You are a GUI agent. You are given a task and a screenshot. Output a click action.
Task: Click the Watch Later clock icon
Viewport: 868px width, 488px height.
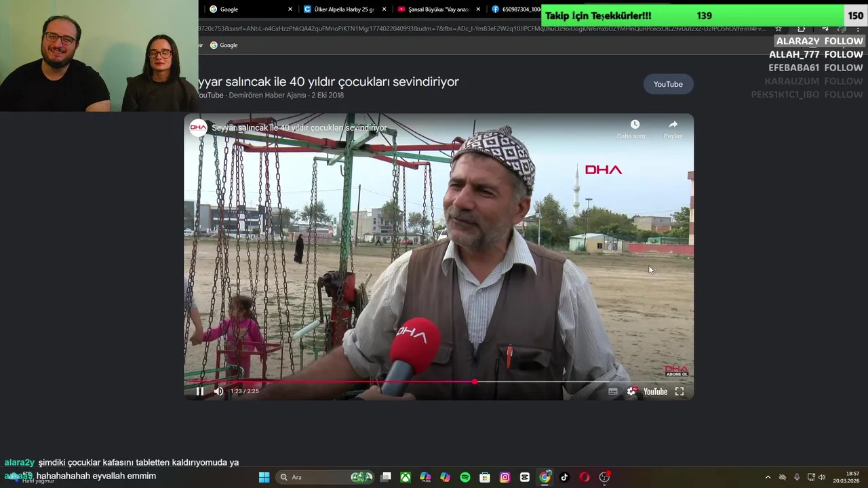(635, 125)
